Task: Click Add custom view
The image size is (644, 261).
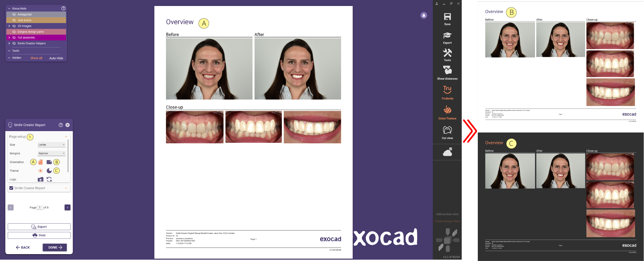Action: (x=447, y=214)
